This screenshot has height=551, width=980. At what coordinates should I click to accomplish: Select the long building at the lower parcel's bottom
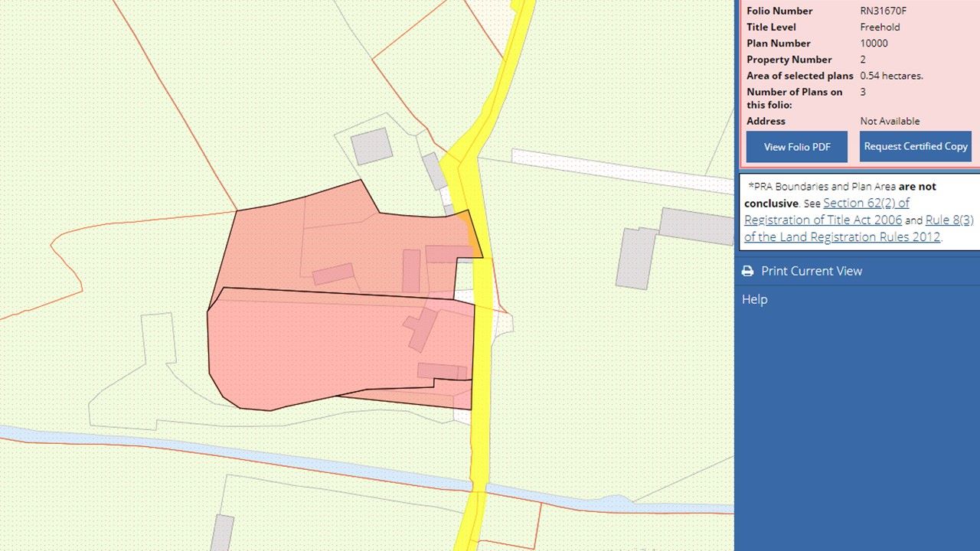tap(441, 372)
